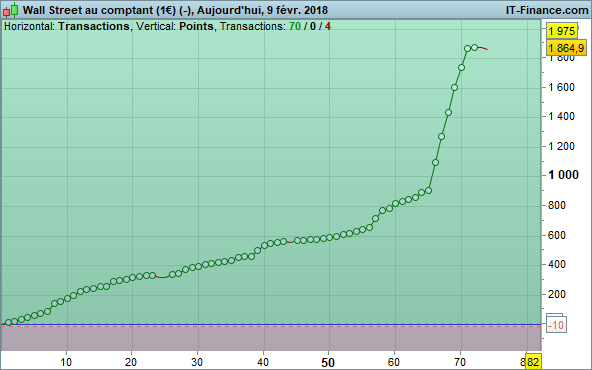Click the 'Points' vertical axis setting
Image resolution: width=592 pixels, height=370 pixels.
coord(196,26)
